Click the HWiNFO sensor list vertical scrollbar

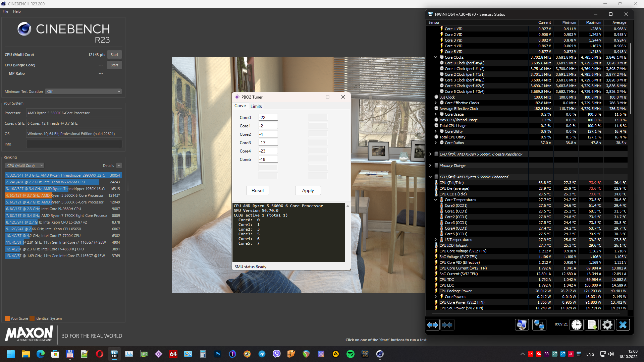[631, 79]
